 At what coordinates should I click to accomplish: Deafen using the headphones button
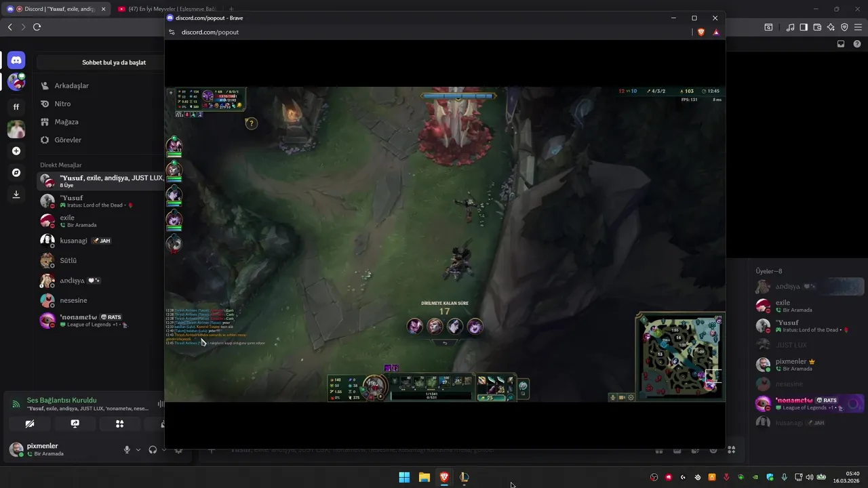pos(153,449)
